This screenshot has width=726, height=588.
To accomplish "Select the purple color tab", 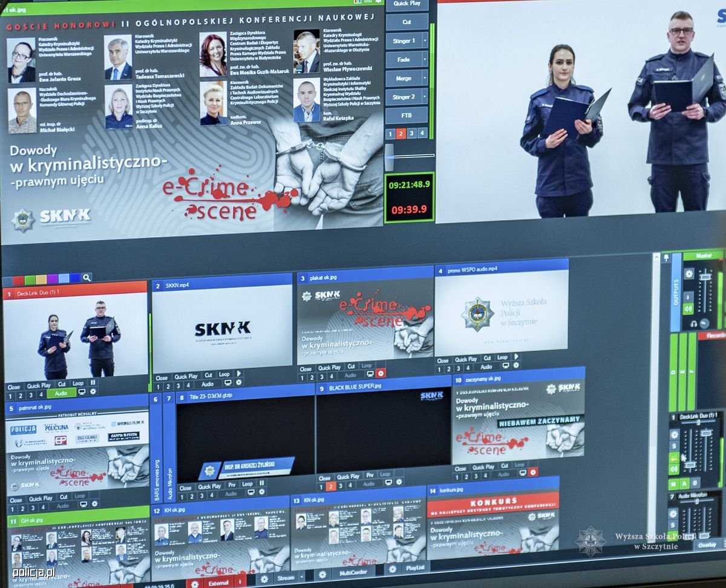I will (53, 279).
